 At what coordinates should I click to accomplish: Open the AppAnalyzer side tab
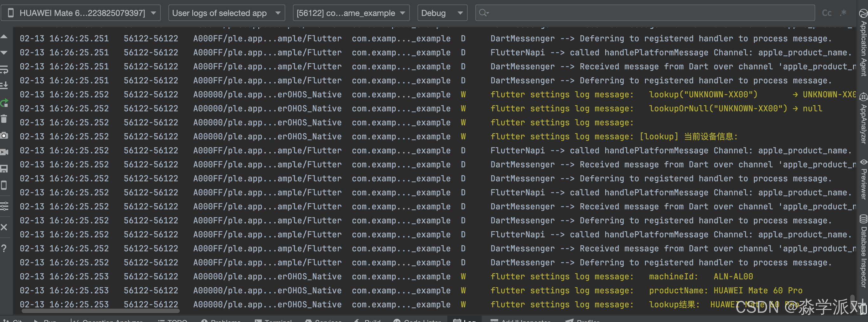863,118
